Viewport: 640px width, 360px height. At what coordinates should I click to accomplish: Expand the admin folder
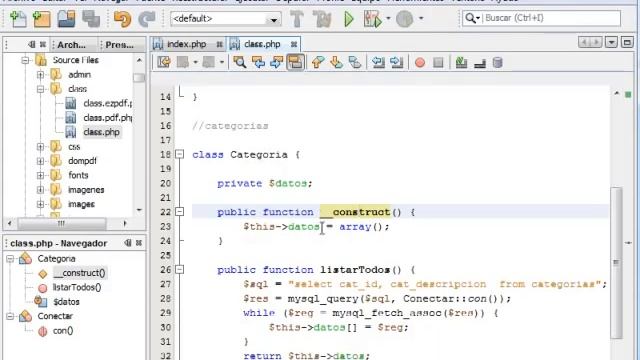(40, 75)
